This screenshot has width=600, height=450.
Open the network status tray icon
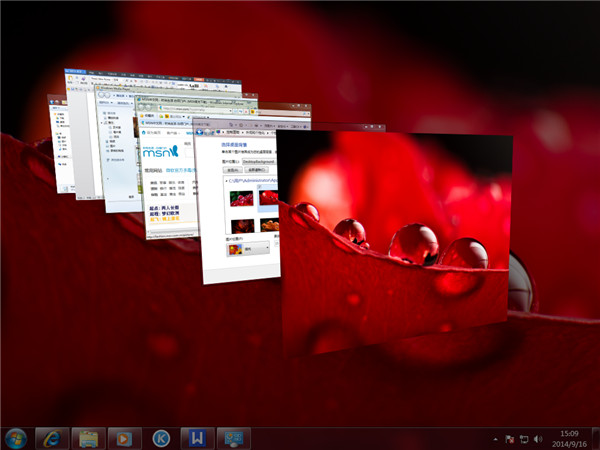tap(523, 439)
